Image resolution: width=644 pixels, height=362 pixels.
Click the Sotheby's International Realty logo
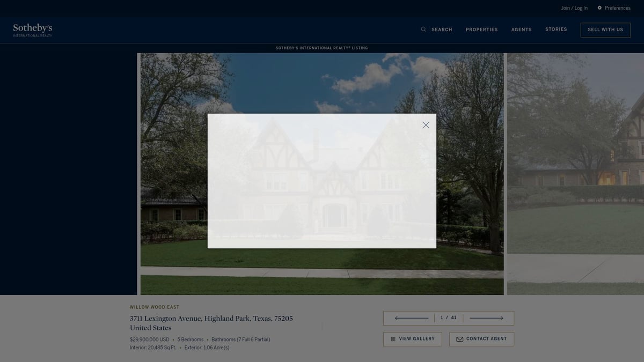(32, 29)
